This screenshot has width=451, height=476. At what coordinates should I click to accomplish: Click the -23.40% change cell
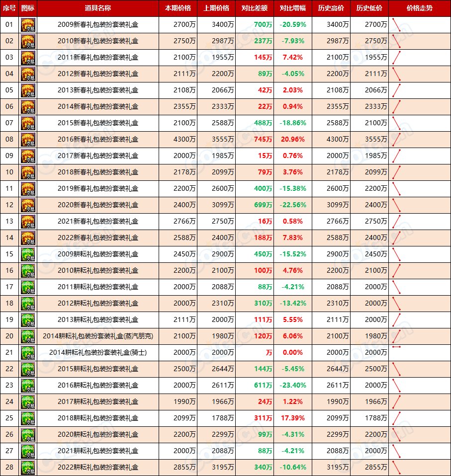[292, 386]
